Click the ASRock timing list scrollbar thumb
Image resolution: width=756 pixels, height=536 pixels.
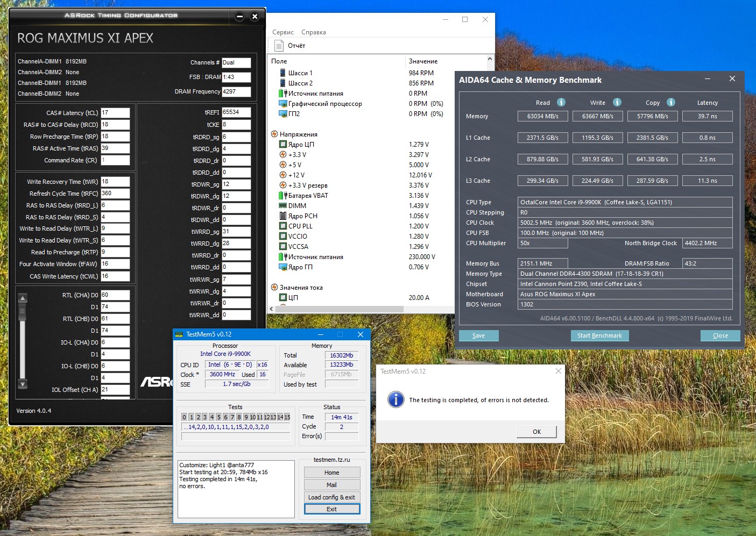(x=23, y=311)
